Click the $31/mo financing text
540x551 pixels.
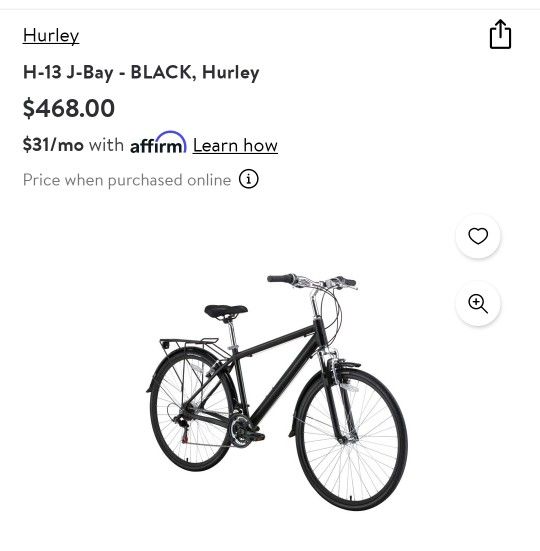53,144
